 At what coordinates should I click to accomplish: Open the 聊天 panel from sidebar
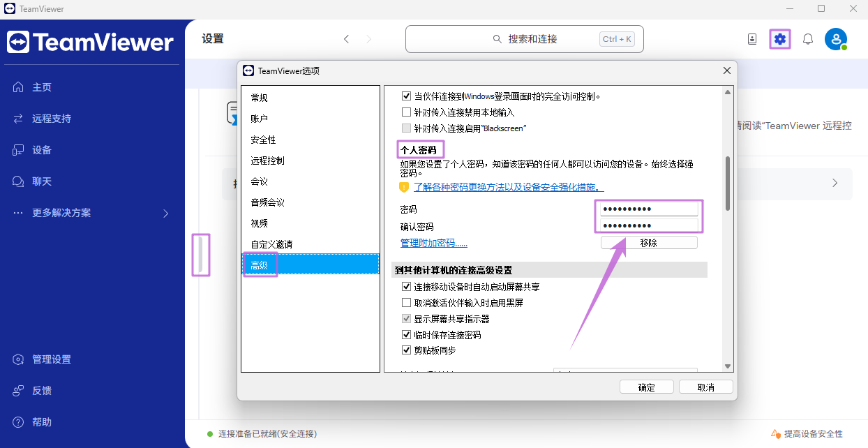pyautogui.click(x=18, y=181)
